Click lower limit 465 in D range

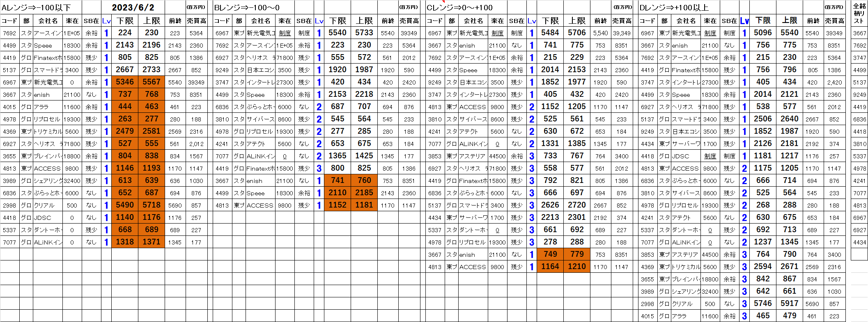763,316
